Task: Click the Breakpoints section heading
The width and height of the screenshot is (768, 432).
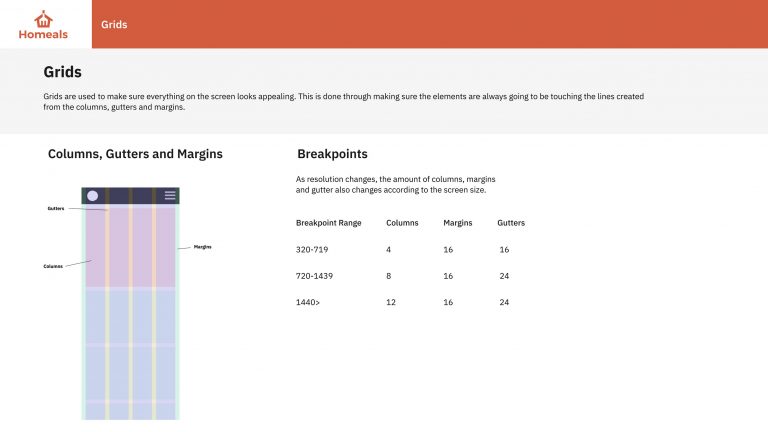Action: 332,154
